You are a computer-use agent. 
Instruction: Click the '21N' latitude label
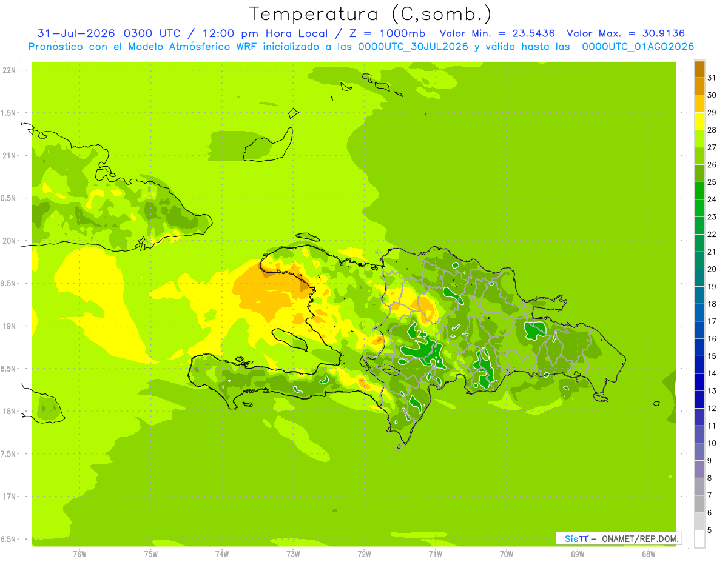coord(10,155)
